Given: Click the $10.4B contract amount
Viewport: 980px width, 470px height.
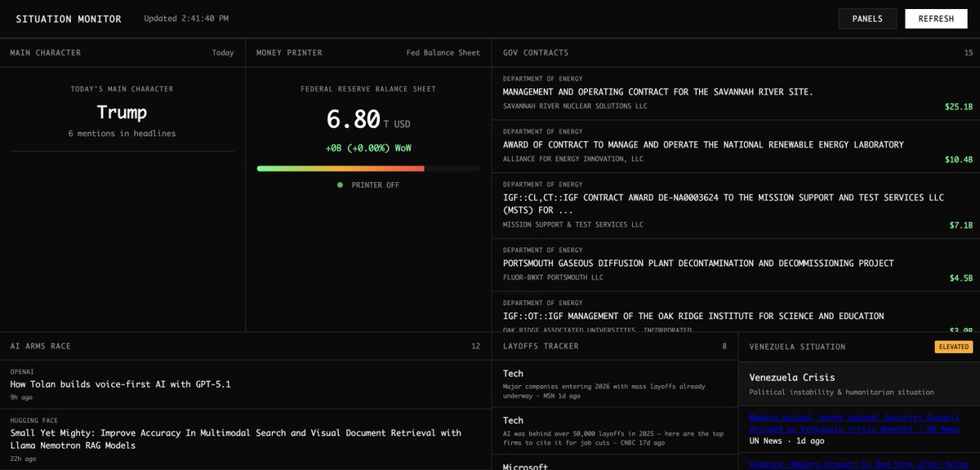Looking at the screenshot, I should tap(959, 160).
